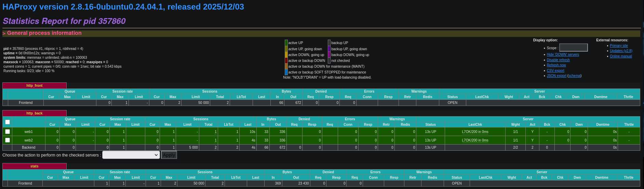Viewport: 644px width, 189px height.
Task: Hide 'DOWN' servers from the report
Action: point(563,54)
